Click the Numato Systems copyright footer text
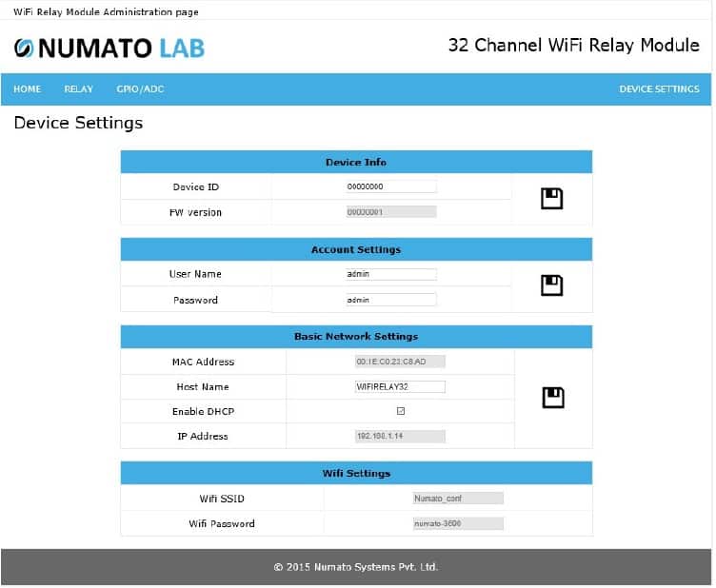This screenshot has height=588, width=716. pyautogui.click(x=356, y=567)
